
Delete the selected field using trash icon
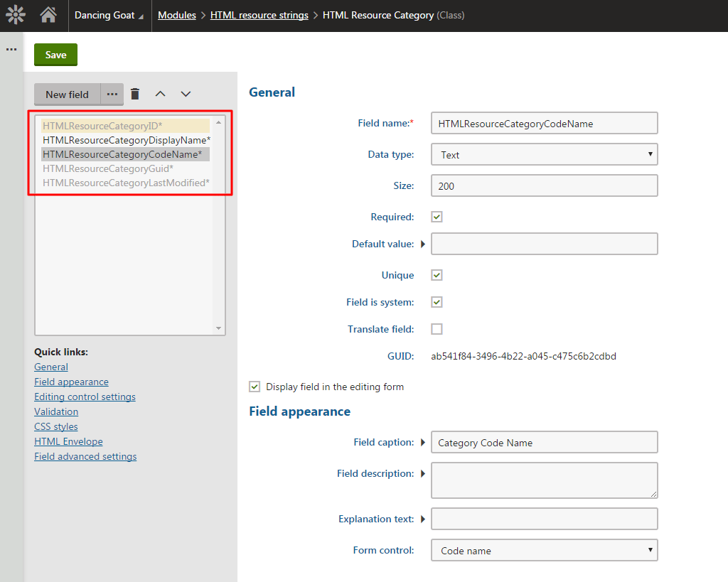pyautogui.click(x=135, y=93)
